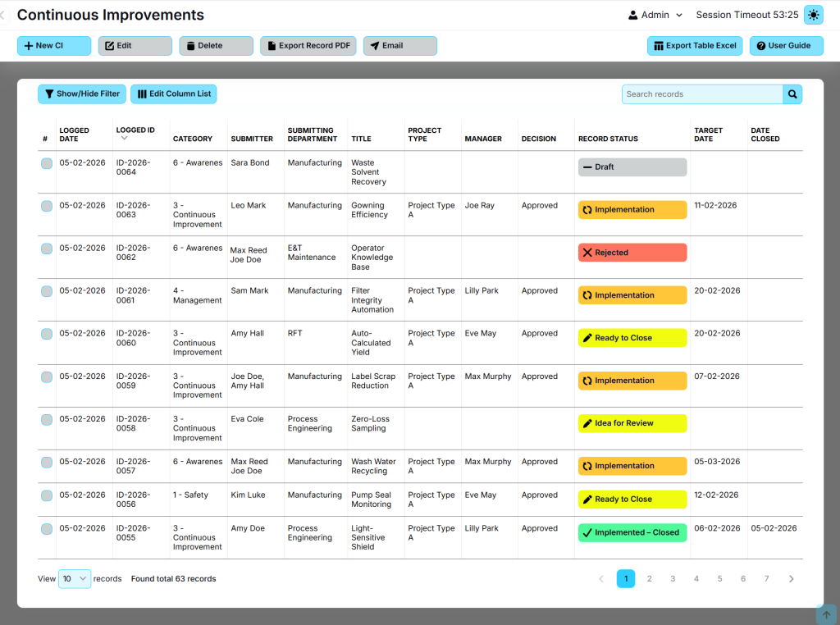Click the Submitting Department column header
Screen dimensions: 840x625
coord(313,135)
